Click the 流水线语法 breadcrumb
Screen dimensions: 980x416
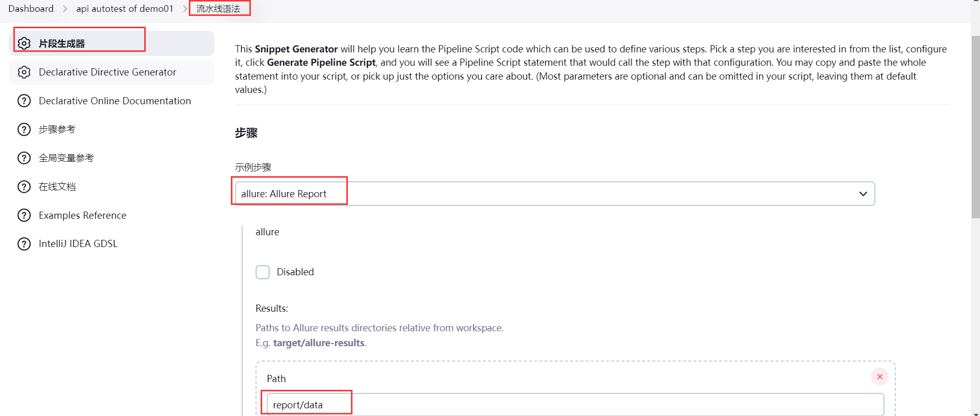click(218, 9)
